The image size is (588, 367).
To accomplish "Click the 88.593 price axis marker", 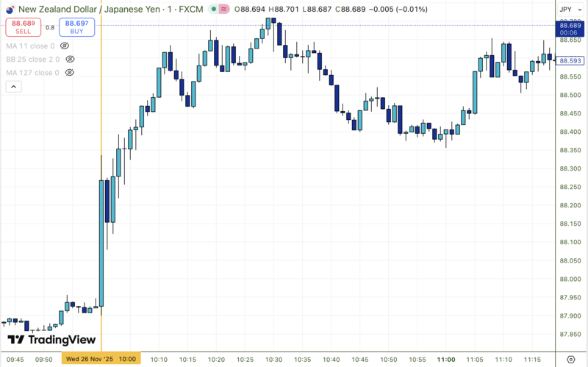I will [x=570, y=60].
